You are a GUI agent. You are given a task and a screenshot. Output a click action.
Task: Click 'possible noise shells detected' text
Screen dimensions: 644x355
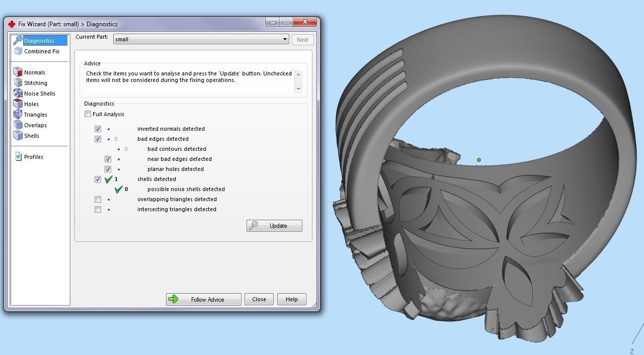pyautogui.click(x=186, y=189)
